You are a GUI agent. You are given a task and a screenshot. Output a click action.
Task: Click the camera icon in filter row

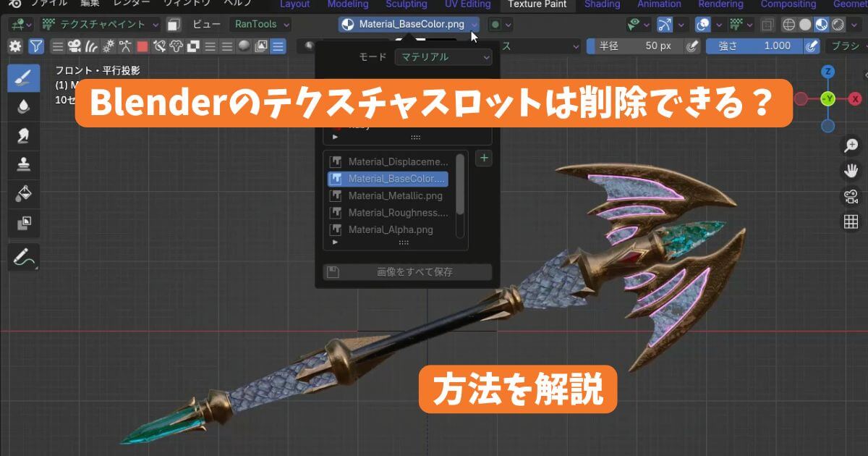tap(74, 46)
